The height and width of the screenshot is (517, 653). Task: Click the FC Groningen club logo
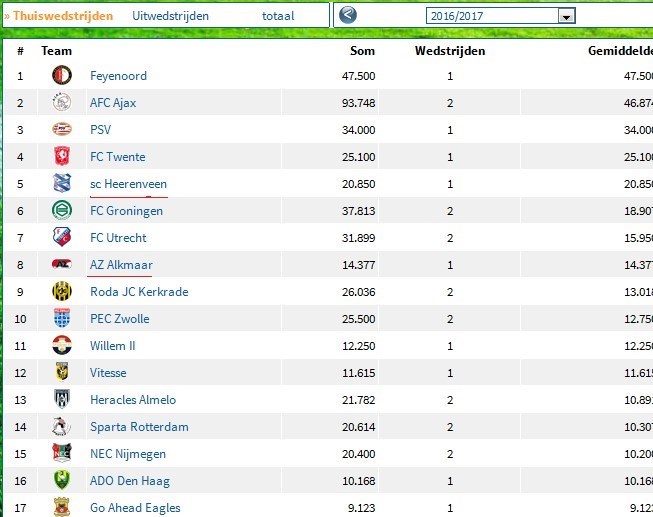point(62,211)
